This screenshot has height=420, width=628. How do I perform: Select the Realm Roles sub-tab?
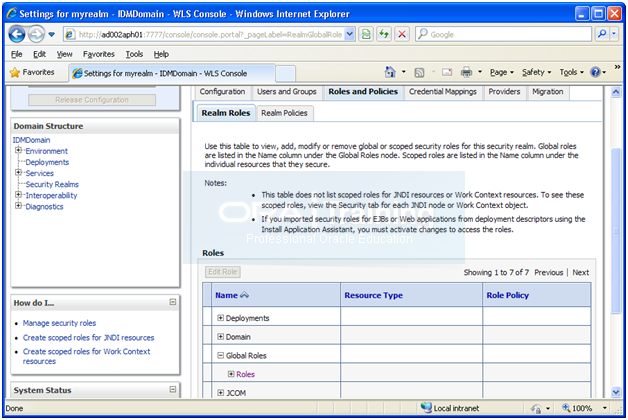click(226, 113)
